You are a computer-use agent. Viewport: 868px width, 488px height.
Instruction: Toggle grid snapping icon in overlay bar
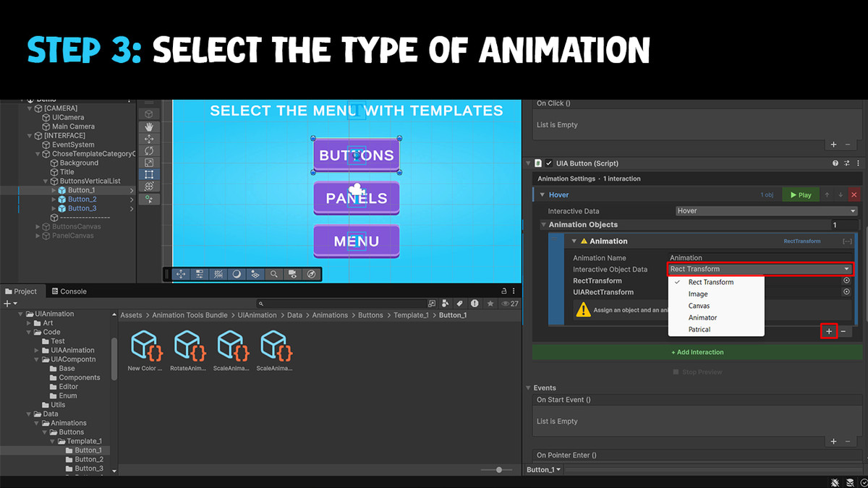coord(218,274)
